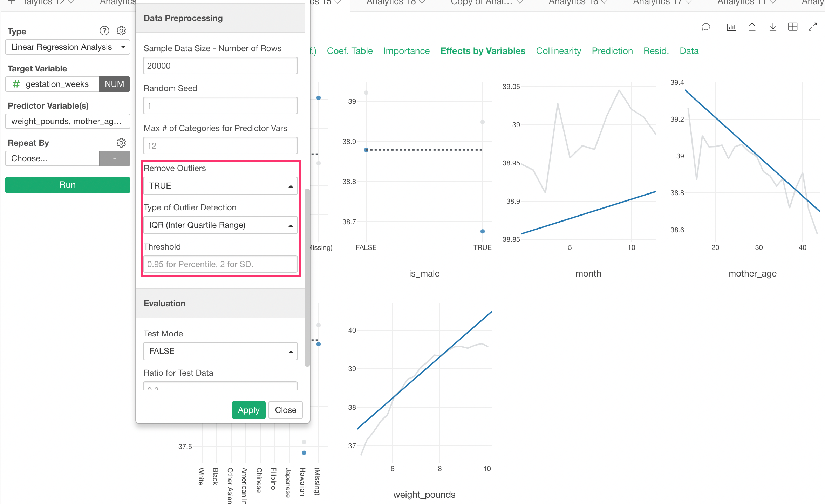Open the settings gear next to Repeat By

pos(121,143)
